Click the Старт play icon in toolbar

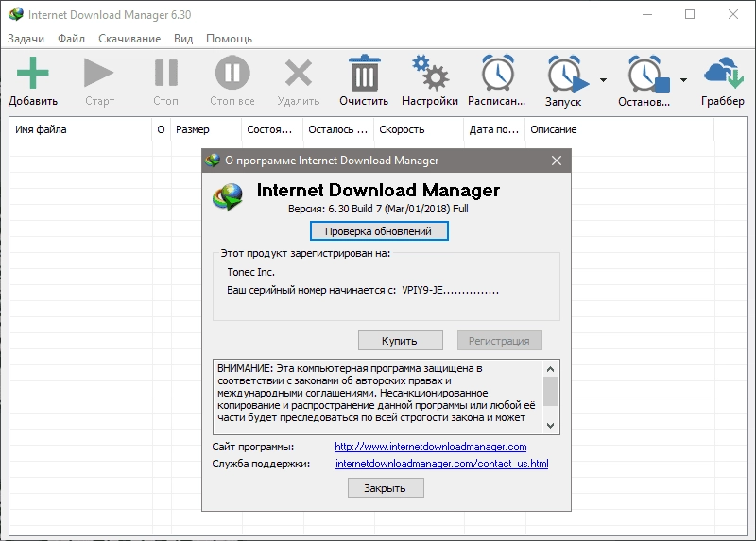[x=98, y=73]
